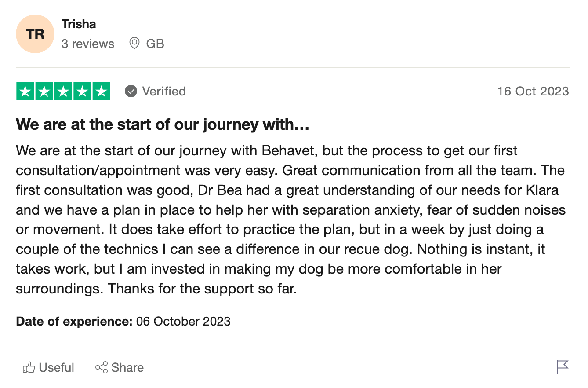Click the "3 reviews" count
The height and width of the screenshot is (388, 588).
88,44
